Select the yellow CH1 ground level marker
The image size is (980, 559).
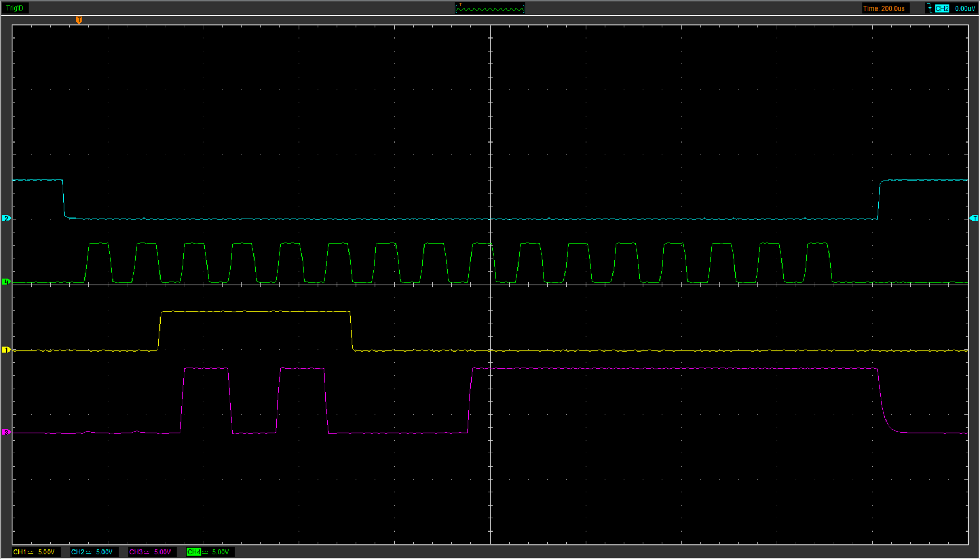pyautogui.click(x=6, y=349)
